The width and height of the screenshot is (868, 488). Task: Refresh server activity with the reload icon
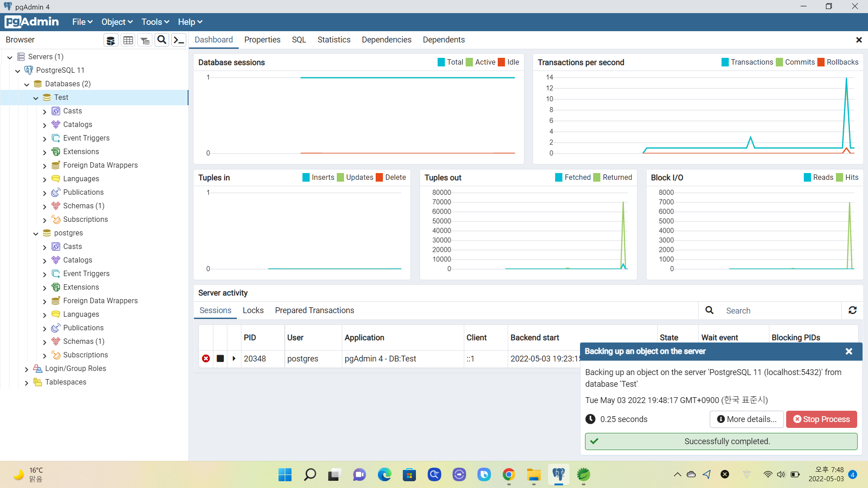(852, 310)
